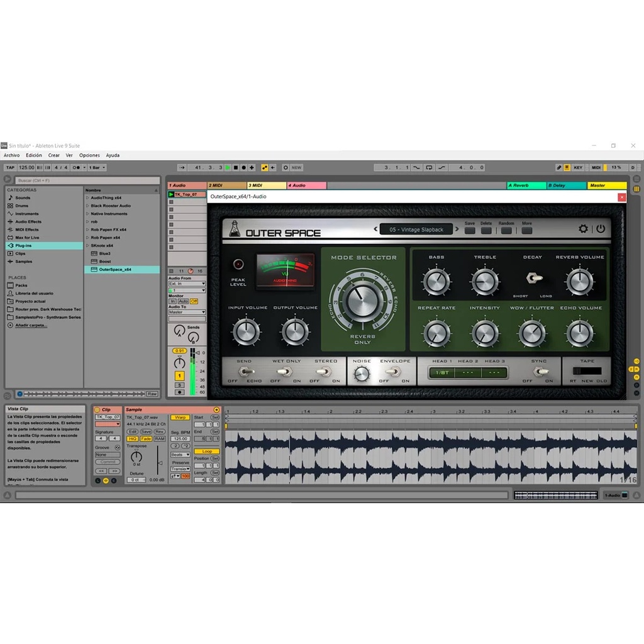Click the Arrangement Record button
Image resolution: width=644 pixels, height=644 pixels.
click(243, 167)
